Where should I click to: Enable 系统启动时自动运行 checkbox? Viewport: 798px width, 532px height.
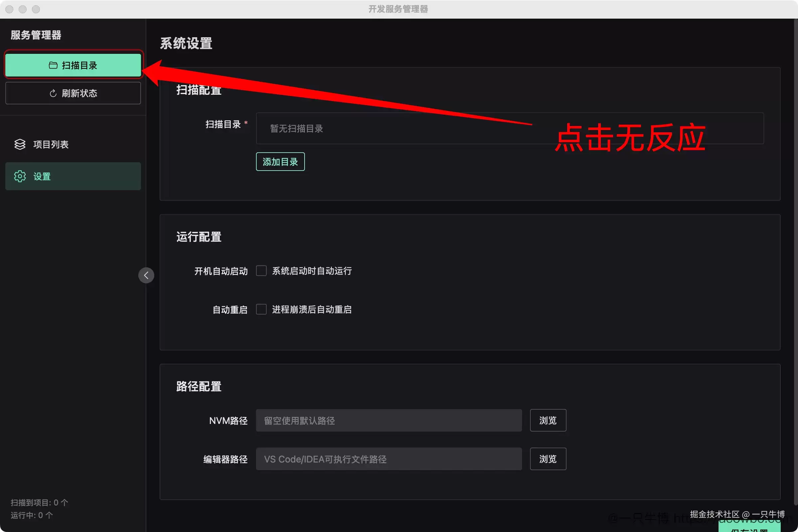pos(261,271)
